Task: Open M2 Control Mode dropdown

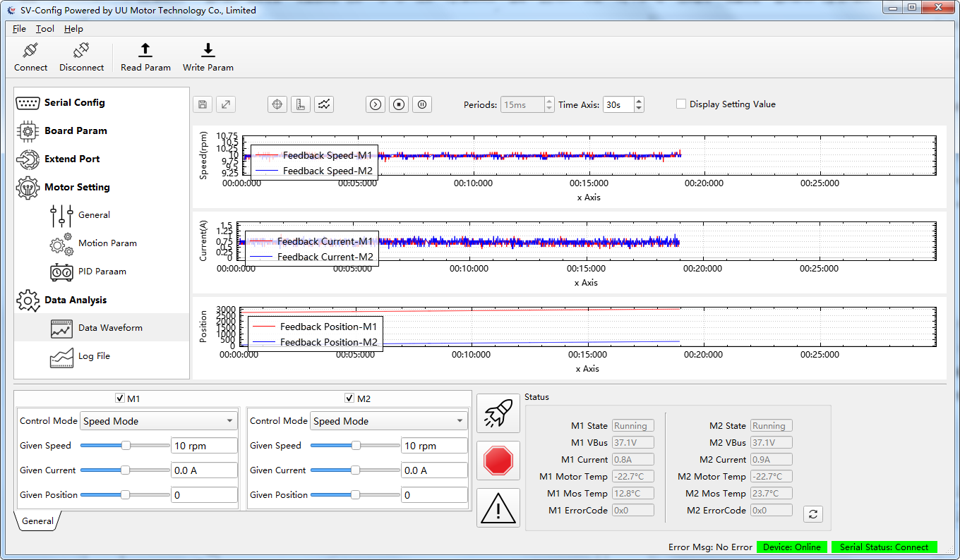Action: pos(389,421)
